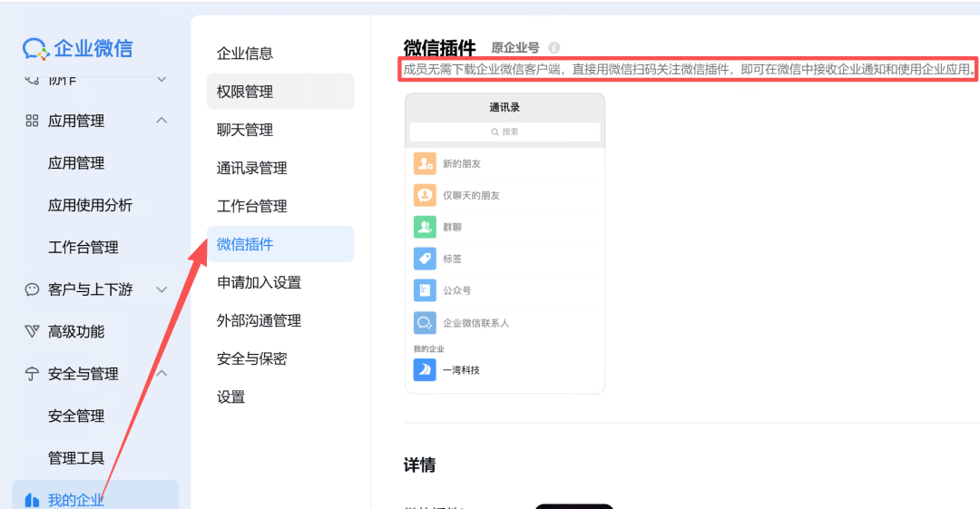Open 应用管理 sub-item under 应用管理

pyautogui.click(x=76, y=163)
